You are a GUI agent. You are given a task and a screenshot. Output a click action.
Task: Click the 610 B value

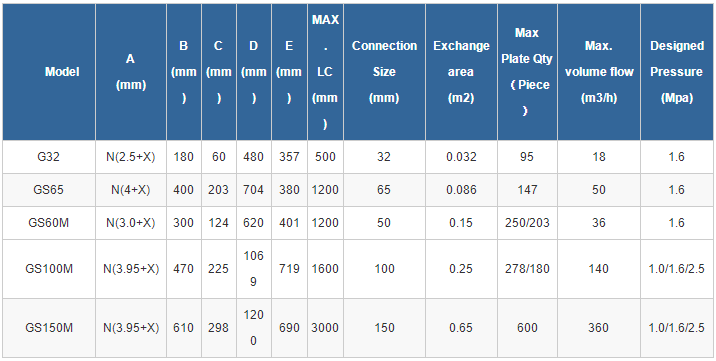point(184,327)
